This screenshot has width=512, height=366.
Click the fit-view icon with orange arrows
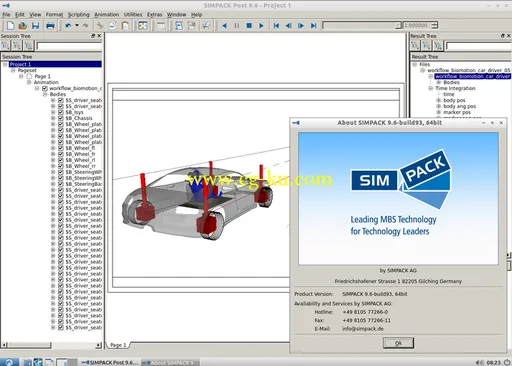(143, 25)
